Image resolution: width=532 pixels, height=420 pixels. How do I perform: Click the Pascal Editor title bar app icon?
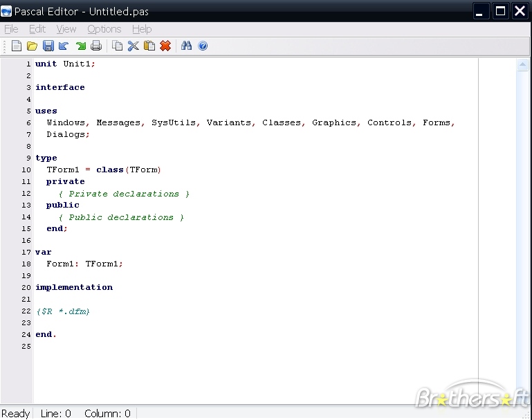tap(6, 11)
